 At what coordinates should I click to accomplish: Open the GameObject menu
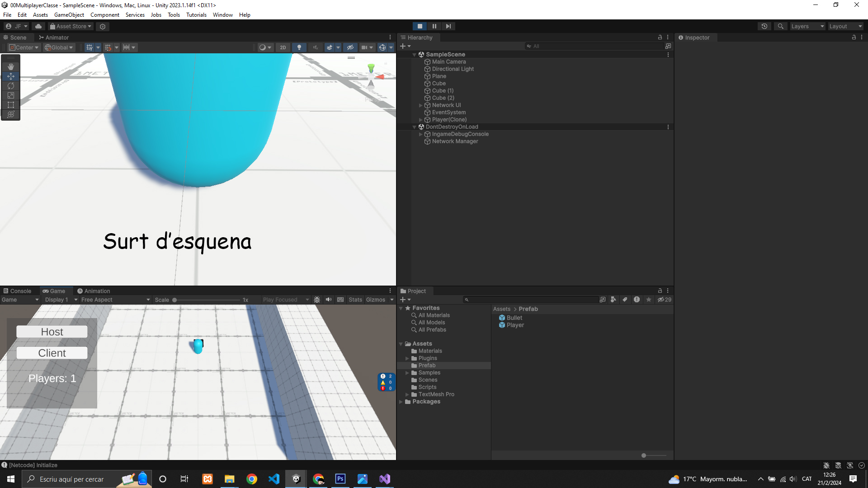(x=69, y=15)
